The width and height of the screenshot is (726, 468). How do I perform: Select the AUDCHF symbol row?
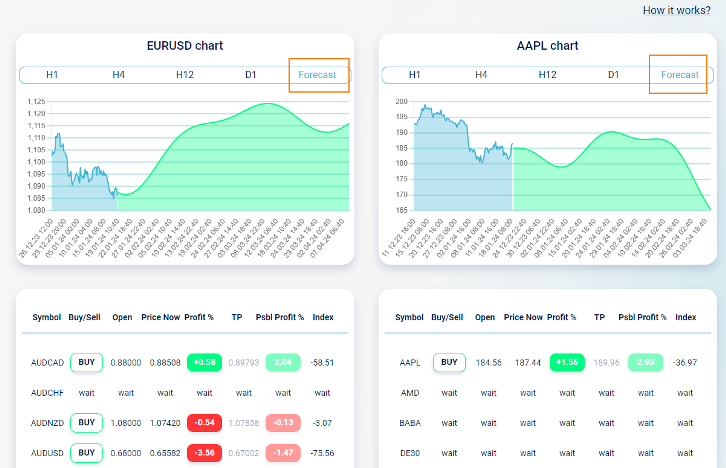tap(46, 393)
